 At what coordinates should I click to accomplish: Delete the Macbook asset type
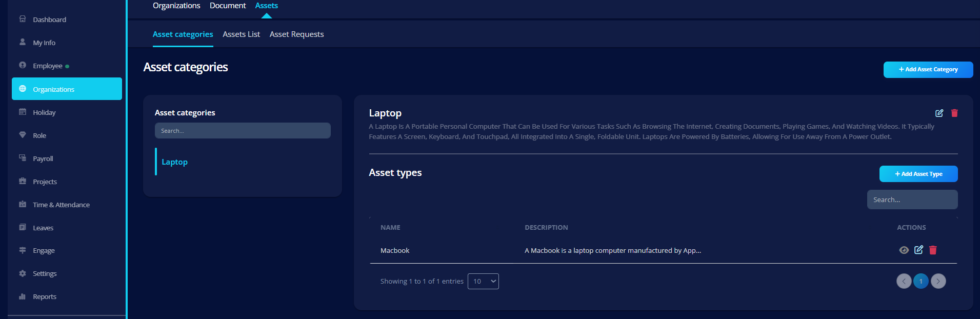(x=933, y=250)
